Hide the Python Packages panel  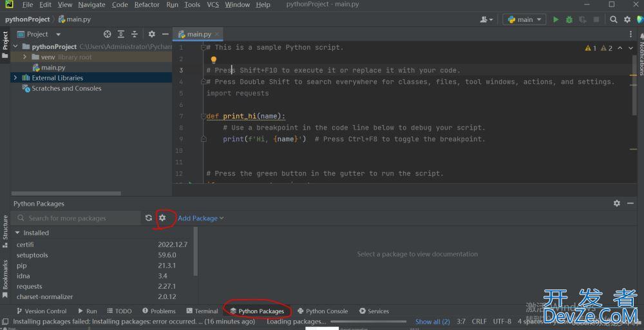click(x=630, y=203)
